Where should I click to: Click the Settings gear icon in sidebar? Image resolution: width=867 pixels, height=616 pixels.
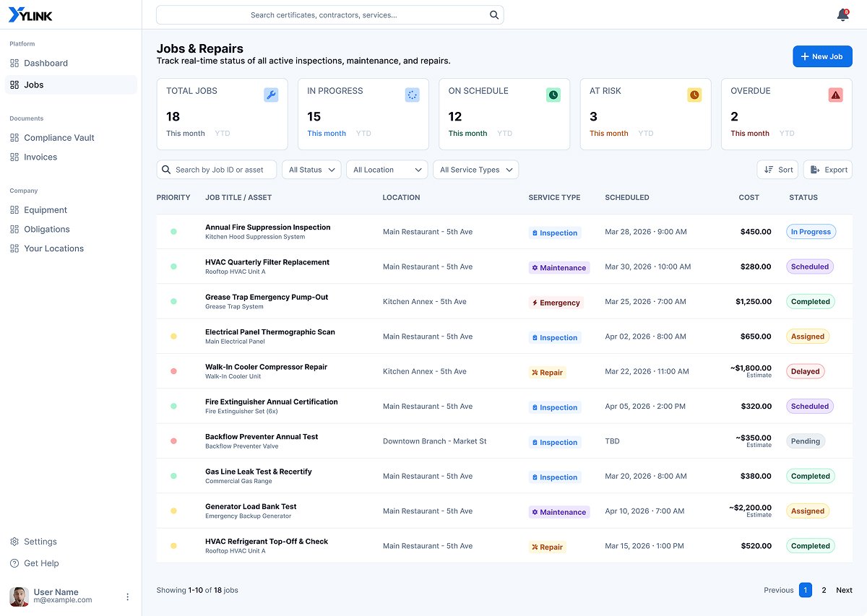pos(14,542)
